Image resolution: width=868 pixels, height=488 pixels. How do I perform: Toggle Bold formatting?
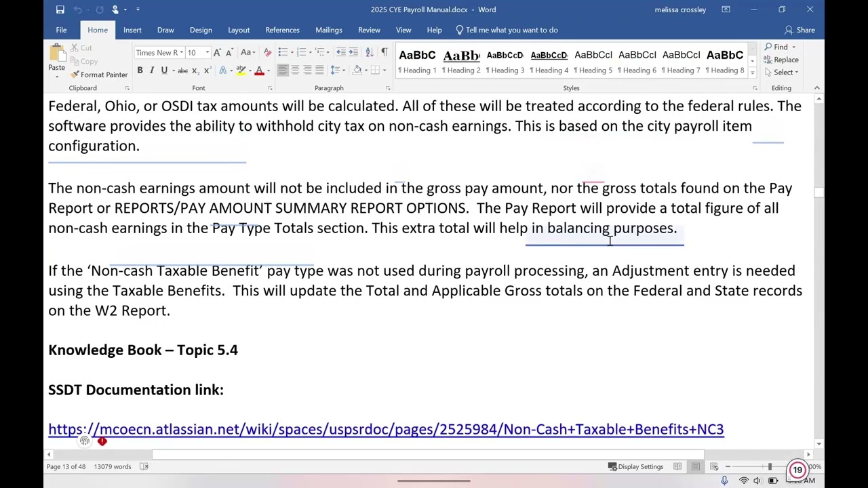140,70
